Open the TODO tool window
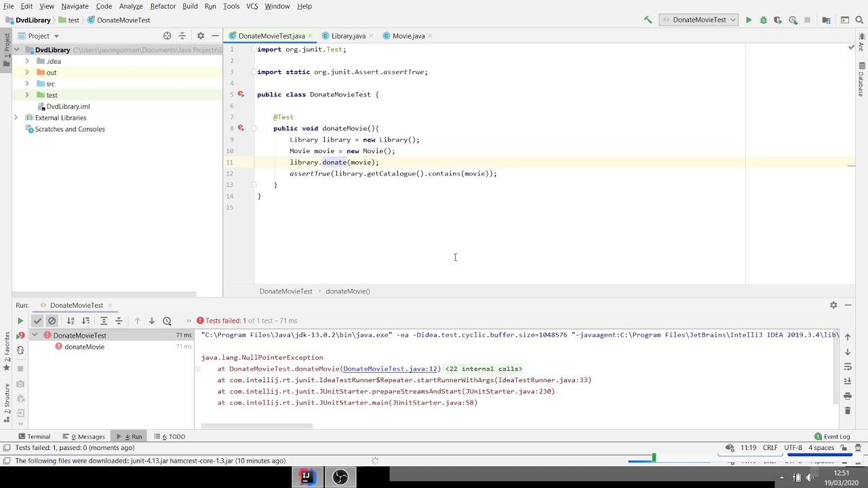The image size is (868, 488). 170,436
